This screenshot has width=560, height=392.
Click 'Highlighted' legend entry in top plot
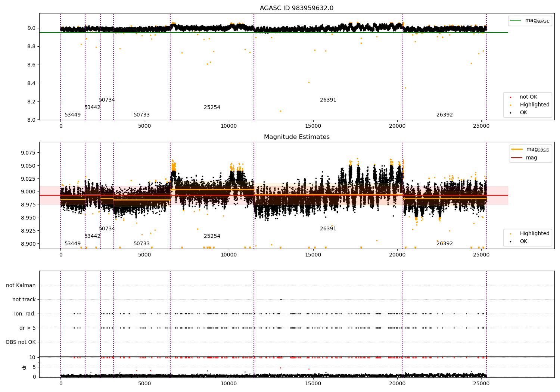[535, 105]
